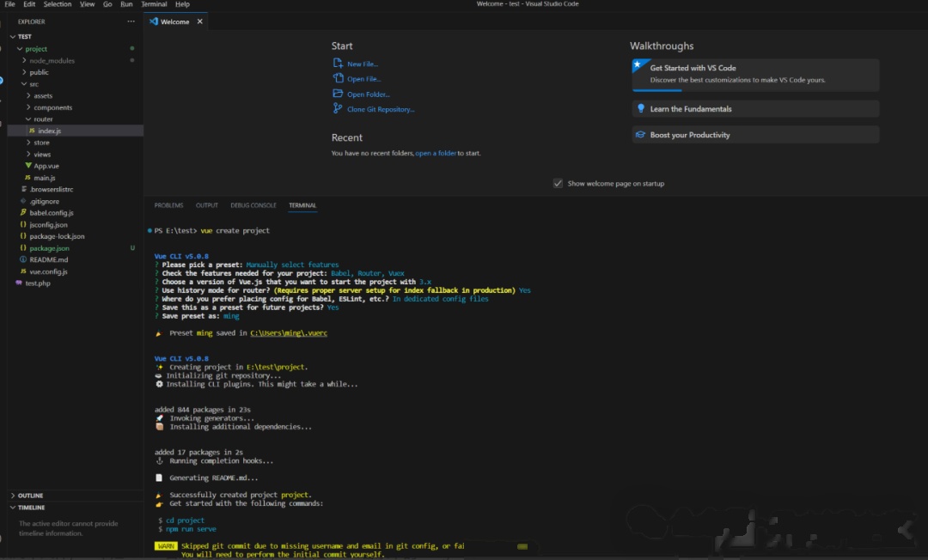
Task: Click the Open Folder icon
Action: (x=338, y=94)
